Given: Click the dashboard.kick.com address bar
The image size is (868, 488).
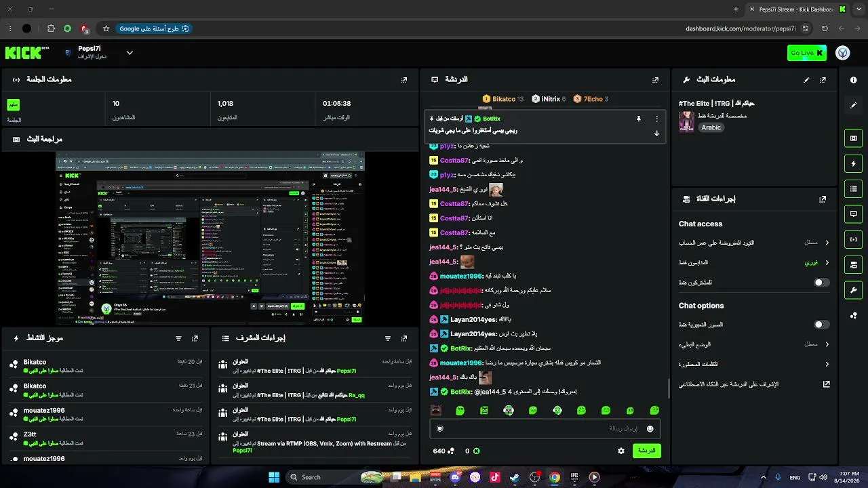Looking at the screenshot, I should point(741,28).
